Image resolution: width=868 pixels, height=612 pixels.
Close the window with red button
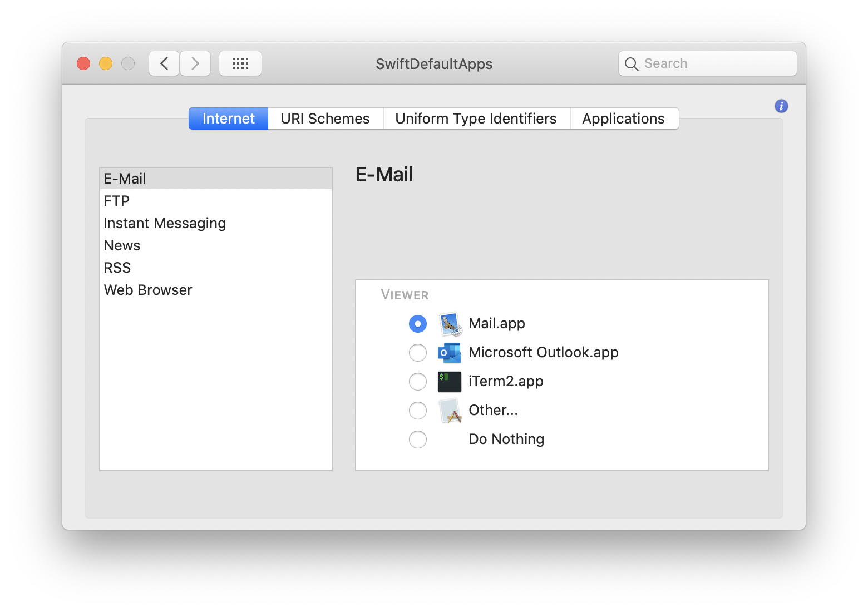tap(83, 63)
